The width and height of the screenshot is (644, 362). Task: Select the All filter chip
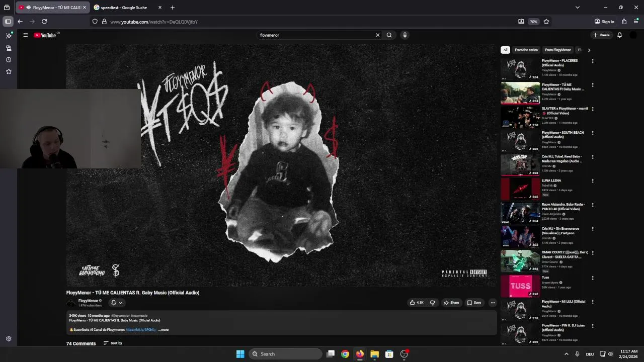click(x=505, y=50)
